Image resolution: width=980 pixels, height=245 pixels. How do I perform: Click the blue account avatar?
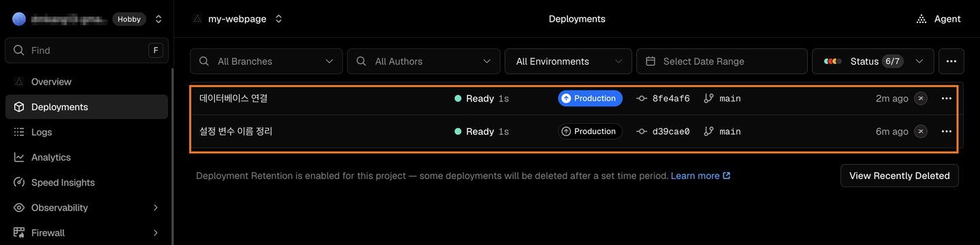(19, 19)
